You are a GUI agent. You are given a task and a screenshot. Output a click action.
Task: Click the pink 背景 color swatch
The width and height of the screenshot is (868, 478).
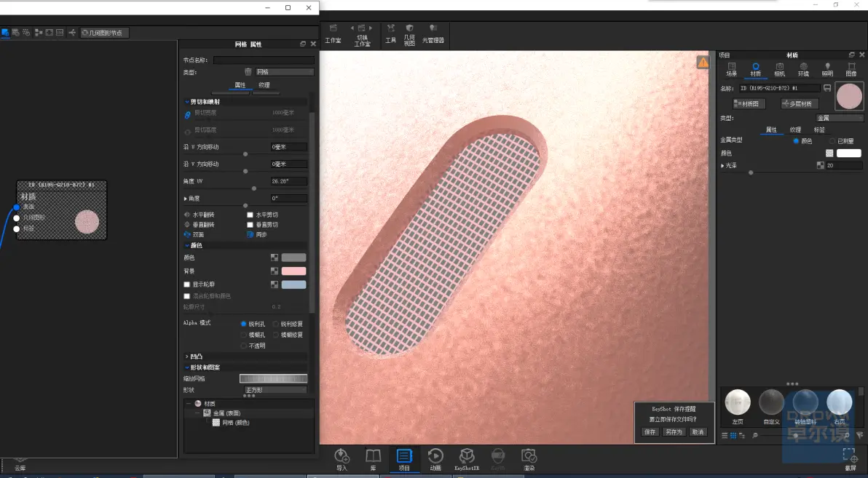point(293,271)
